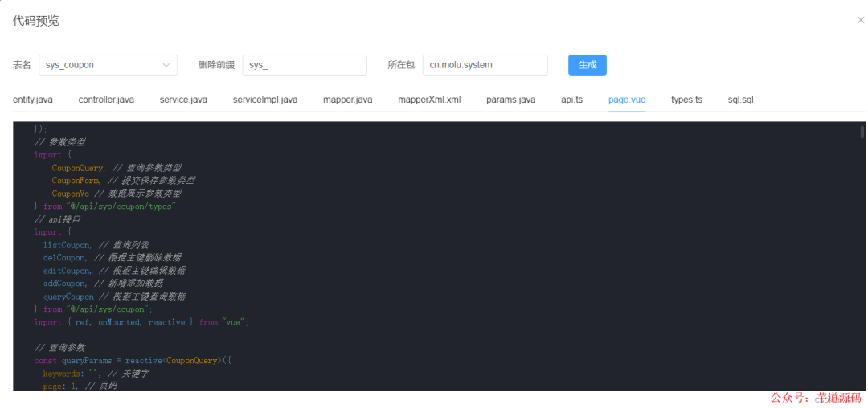View the params.java tab
The width and height of the screenshot is (868, 409).
(x=511, y=100)
